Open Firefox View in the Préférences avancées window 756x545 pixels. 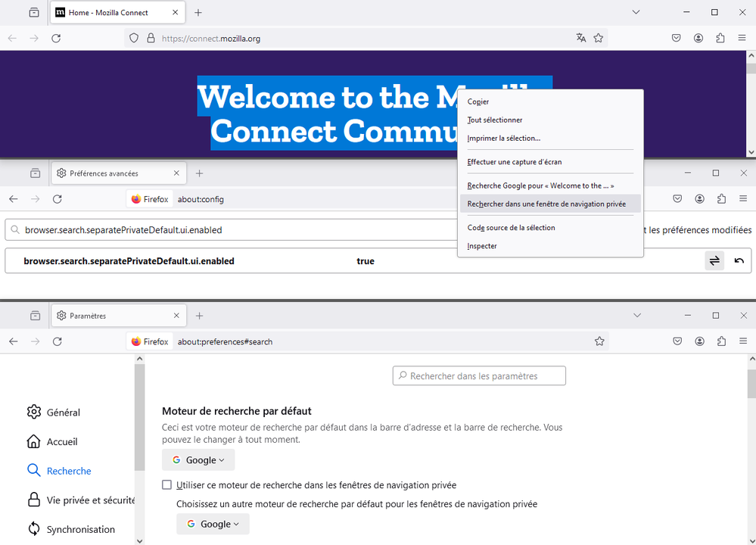tap(36, 173)
